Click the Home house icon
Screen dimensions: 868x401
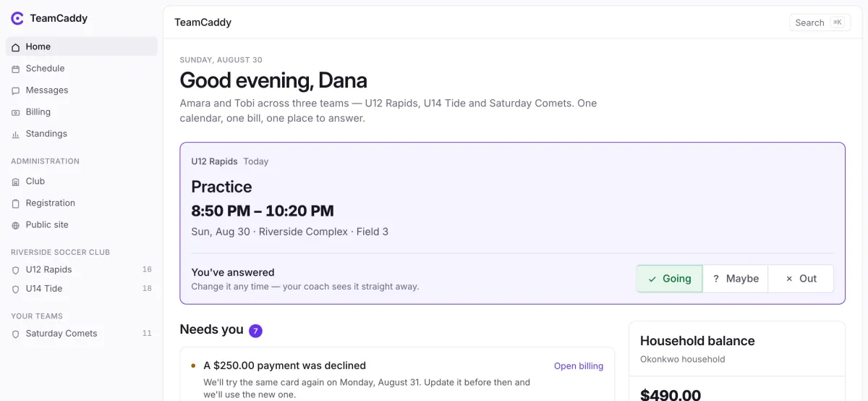[16, 47]
